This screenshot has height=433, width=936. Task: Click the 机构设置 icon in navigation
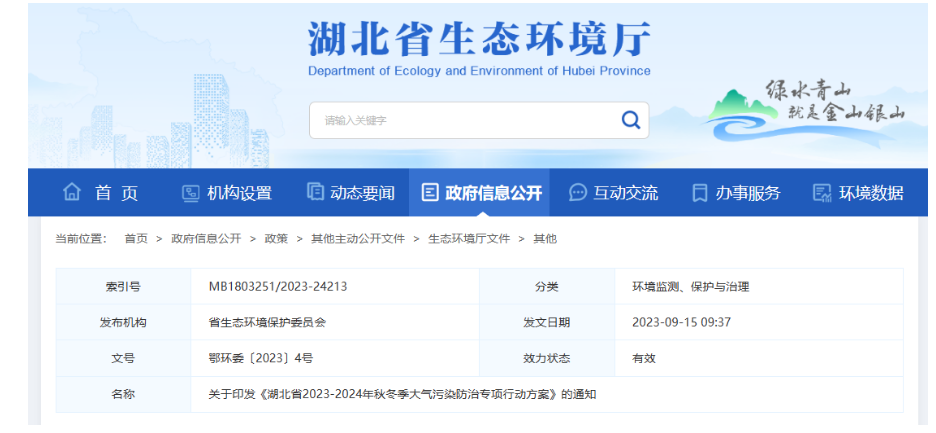click(190, 193)
